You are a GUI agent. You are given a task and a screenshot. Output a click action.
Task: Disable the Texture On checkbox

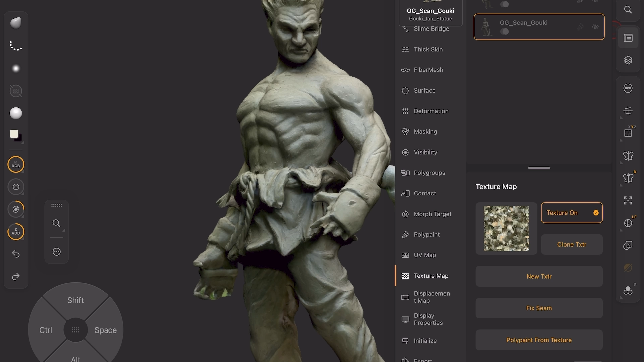pyautogui.click(x=596, y=213)
